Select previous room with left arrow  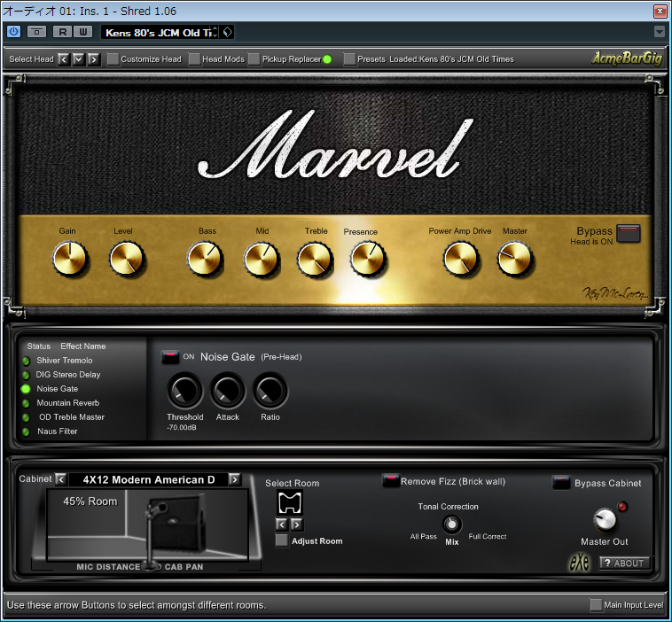[282, 525]
